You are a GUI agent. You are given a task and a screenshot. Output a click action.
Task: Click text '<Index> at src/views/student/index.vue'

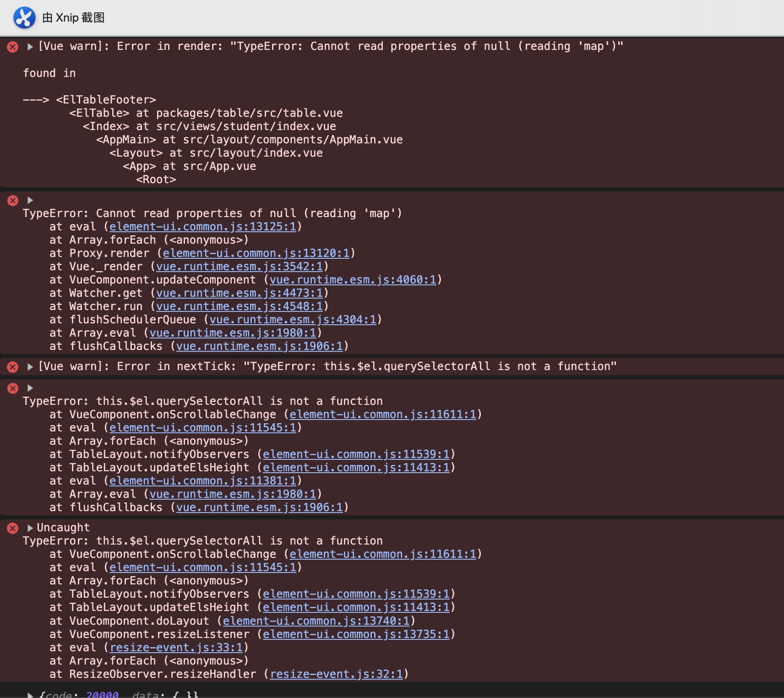[209, 126]
